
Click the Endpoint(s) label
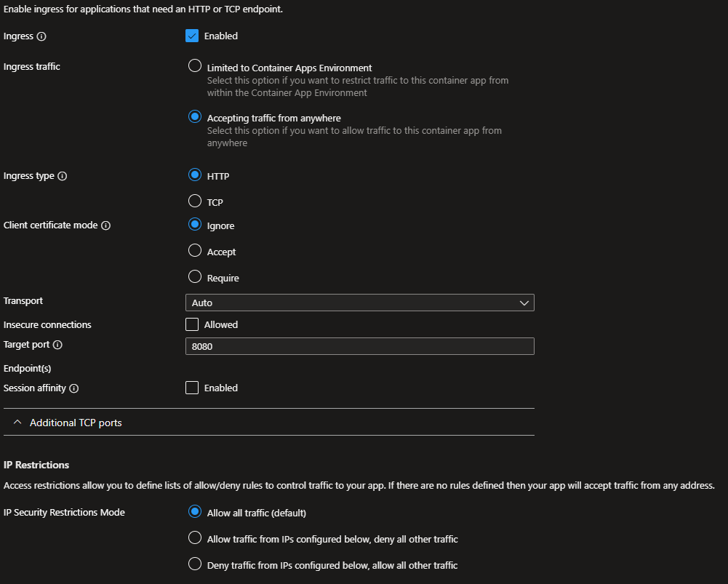(x=28, y=368)
